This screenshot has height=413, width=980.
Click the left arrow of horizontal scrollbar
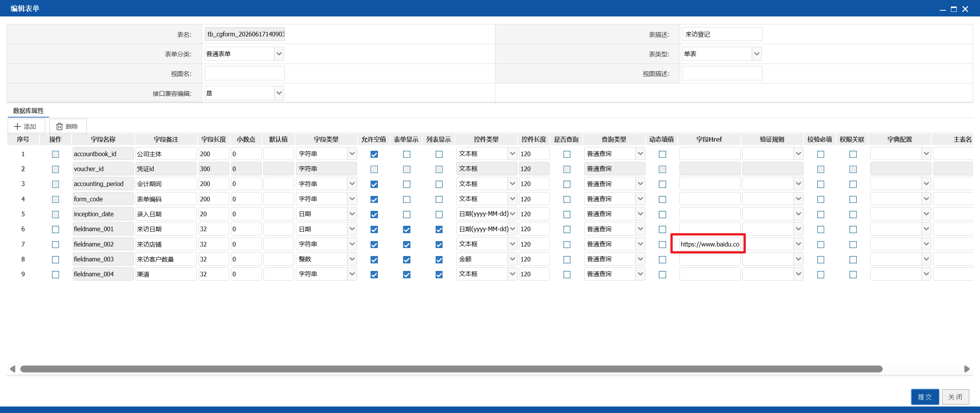click(13, 369)
